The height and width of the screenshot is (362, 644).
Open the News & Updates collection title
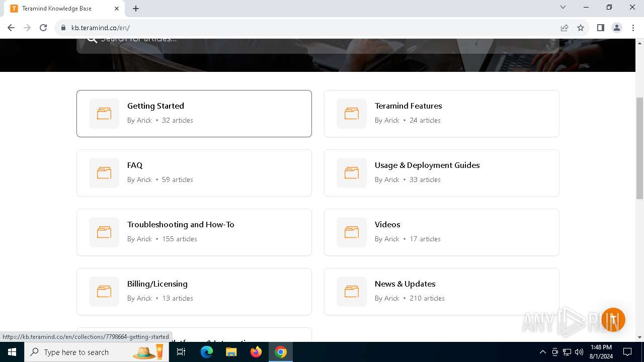(405, 284)
